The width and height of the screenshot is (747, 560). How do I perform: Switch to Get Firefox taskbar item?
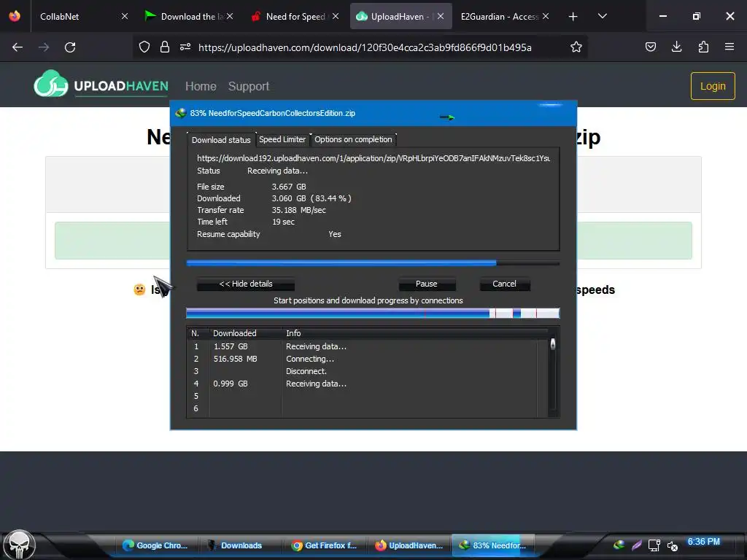(x=325, y=545)
